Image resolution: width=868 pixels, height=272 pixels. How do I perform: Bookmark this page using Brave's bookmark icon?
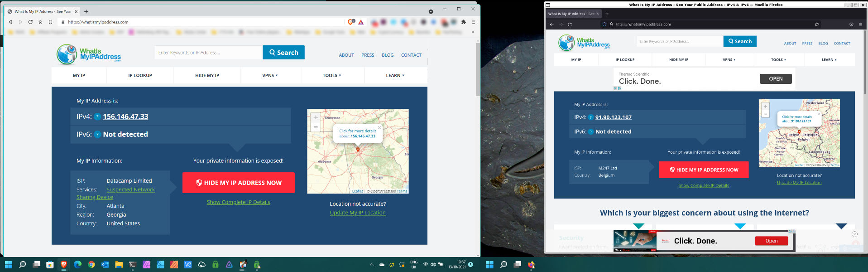[50, 22]
